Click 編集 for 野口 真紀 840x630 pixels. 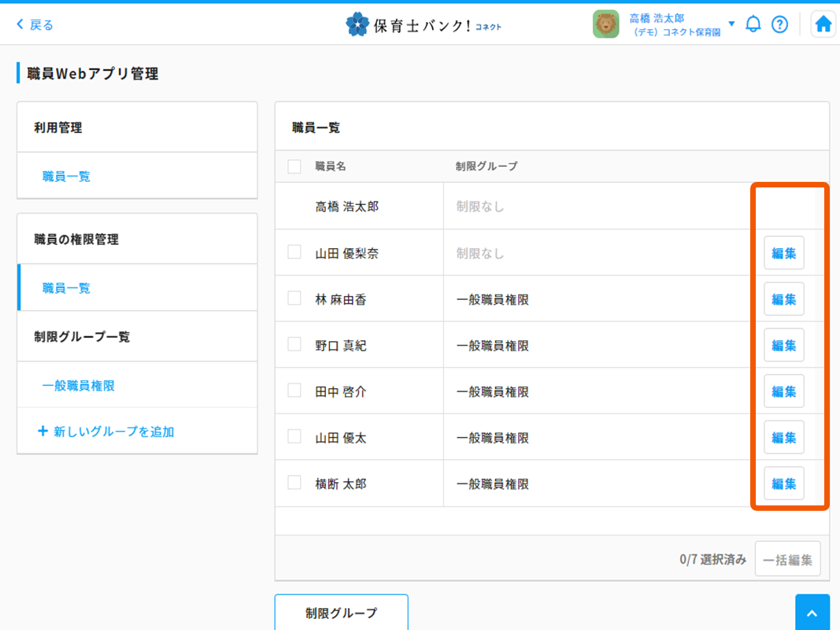(783, 345)
